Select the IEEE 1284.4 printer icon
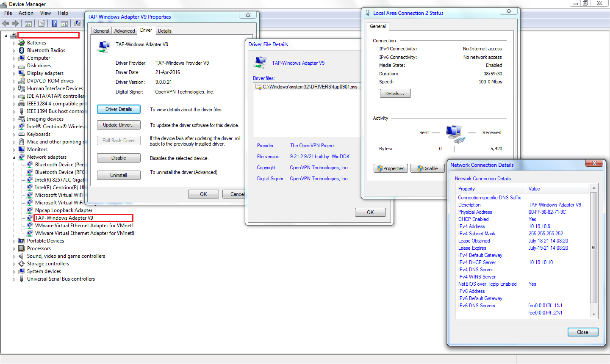 (22, 104)
